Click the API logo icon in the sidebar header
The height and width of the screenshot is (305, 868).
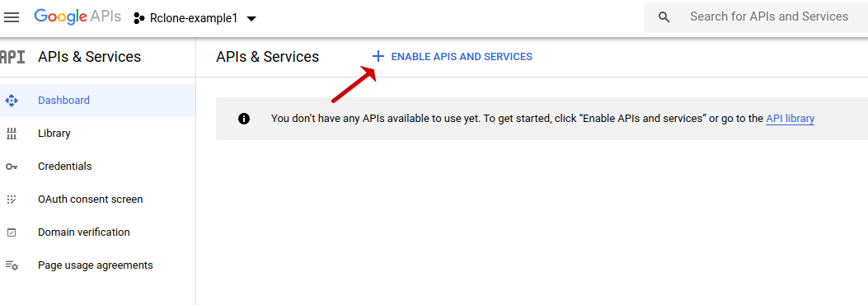point(12,57)
